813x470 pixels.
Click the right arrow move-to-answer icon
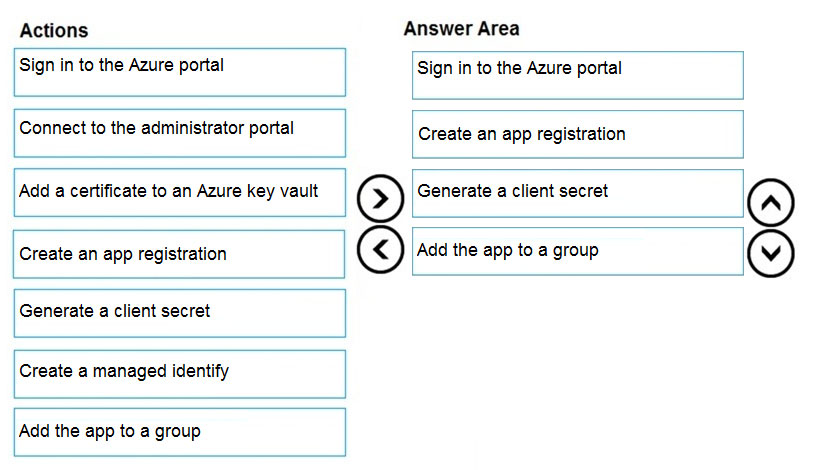pyautogui.click(x=380, y=199)
